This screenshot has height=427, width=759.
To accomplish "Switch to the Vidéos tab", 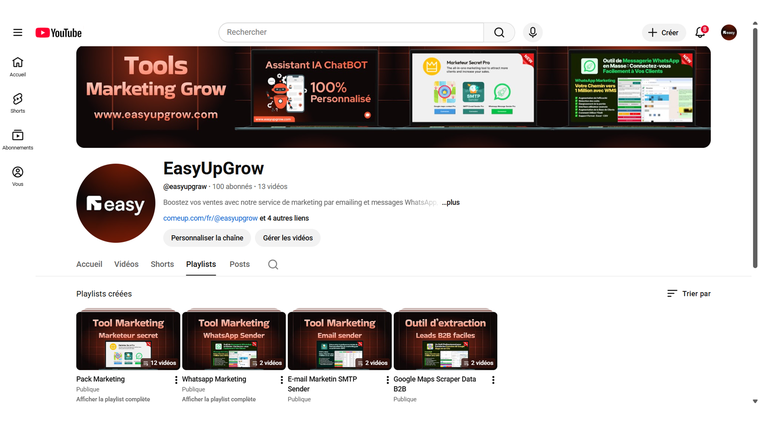I will [126, 264].
